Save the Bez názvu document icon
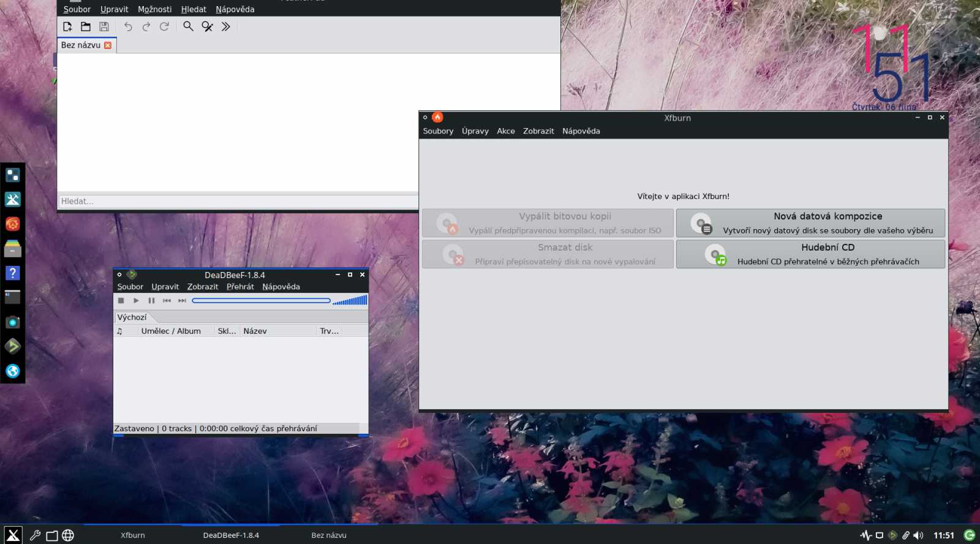Image resolution: width=980 pixels, height=544 pixels. 104,26
